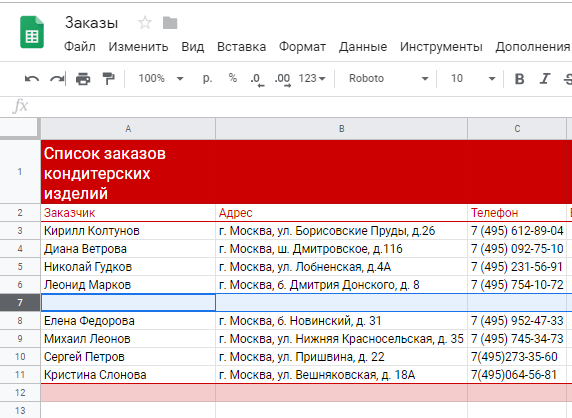572x418 pixels.
Task: Open the Roboto font dropdown
Action: [x=388, y=78]
